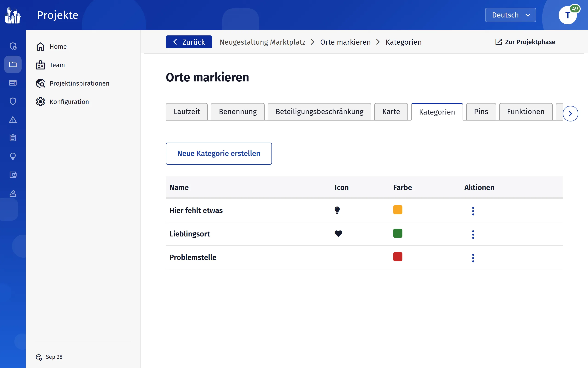This screenshot has width=588, height=368.
Task: Open Zur Projektphase link
Action: pyautogui.click(x=525, y=42)
